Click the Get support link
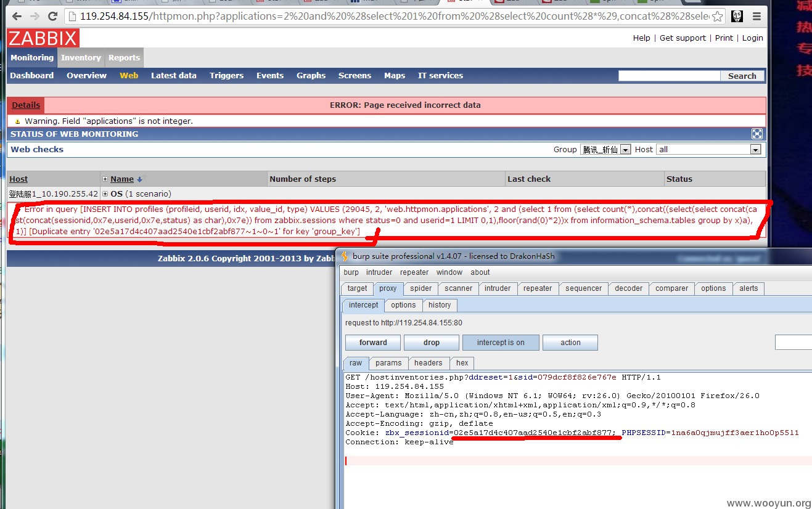Viewport: 812px width, 509px height. pos(683,38)
